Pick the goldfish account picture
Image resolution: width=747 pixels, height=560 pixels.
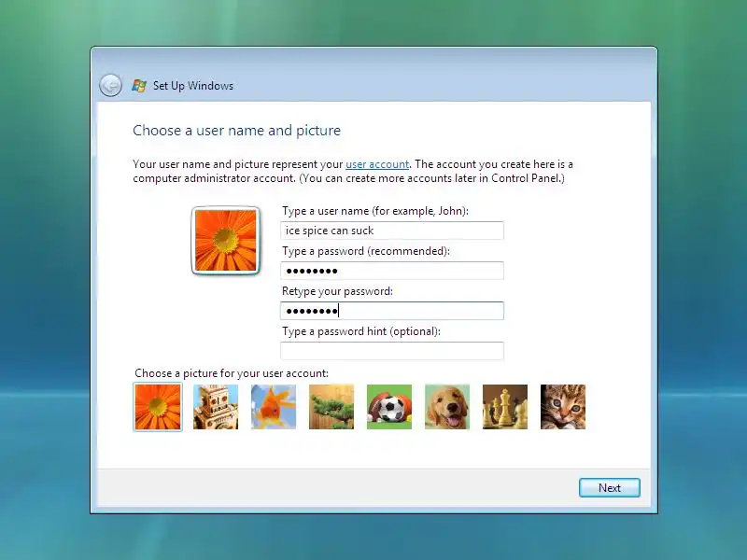274,407
